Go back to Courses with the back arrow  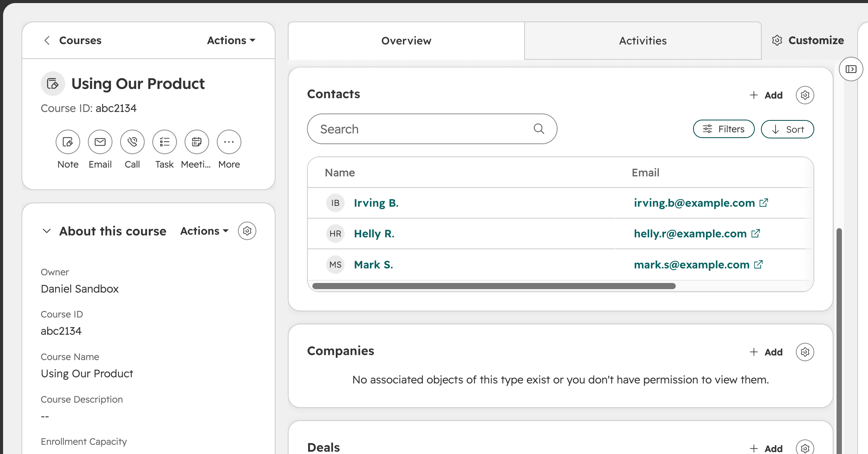[x=47, y=40]
